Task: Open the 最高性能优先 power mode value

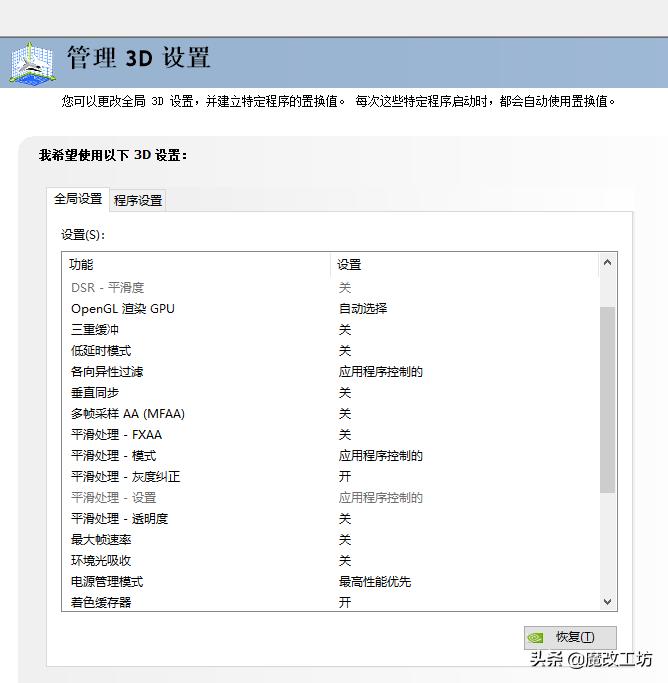Action: 374,582
